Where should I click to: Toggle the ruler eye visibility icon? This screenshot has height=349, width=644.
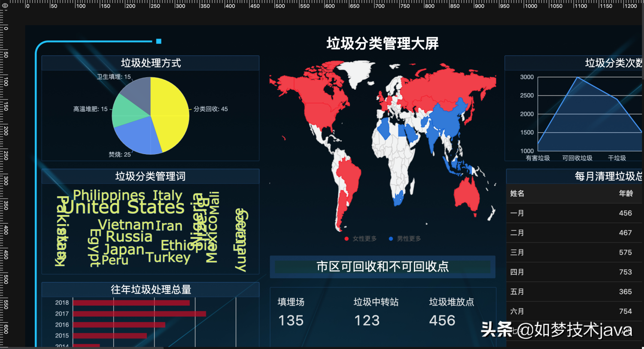coord(4,6)
